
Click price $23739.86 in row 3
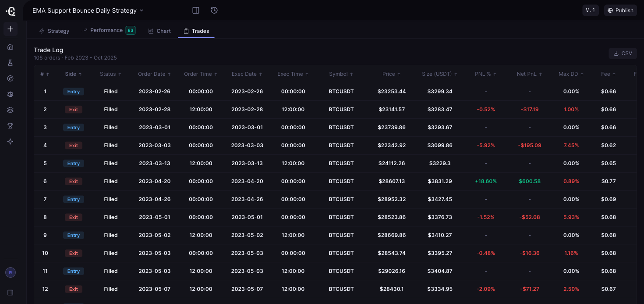[392, 127]
